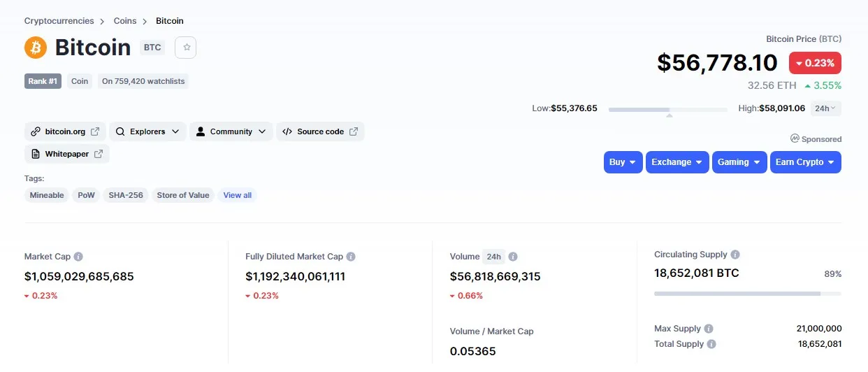Click the Circulating Supply info icon
Image resolution: width=868 pixels, height=372 pixels.
click(x=735, y=255)
